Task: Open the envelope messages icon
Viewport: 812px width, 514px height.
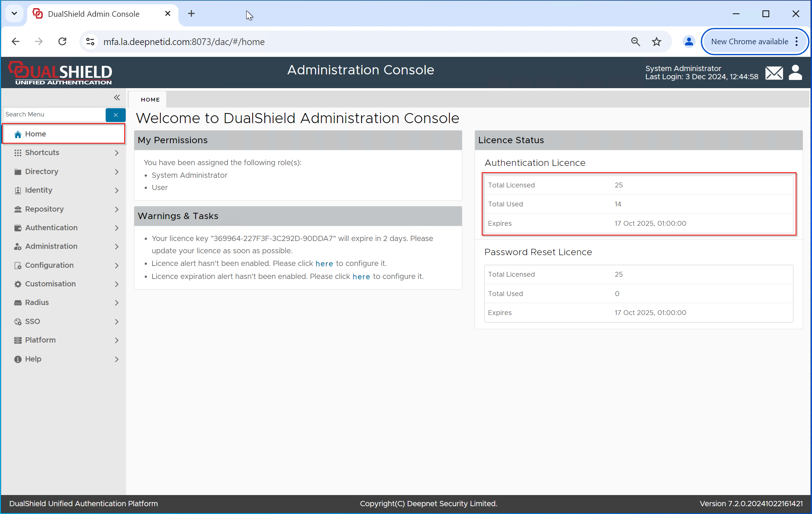Action: click(x=774, y=73)
